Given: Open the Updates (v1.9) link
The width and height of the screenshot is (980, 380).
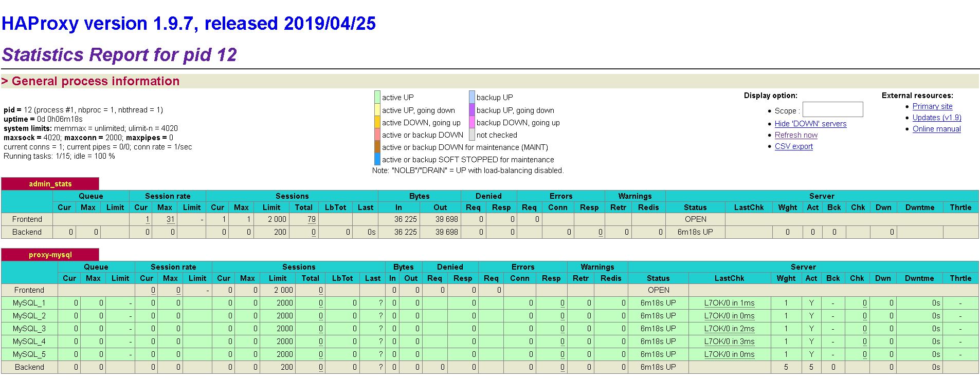Looking at the screenshot, I should pos(937,118).
